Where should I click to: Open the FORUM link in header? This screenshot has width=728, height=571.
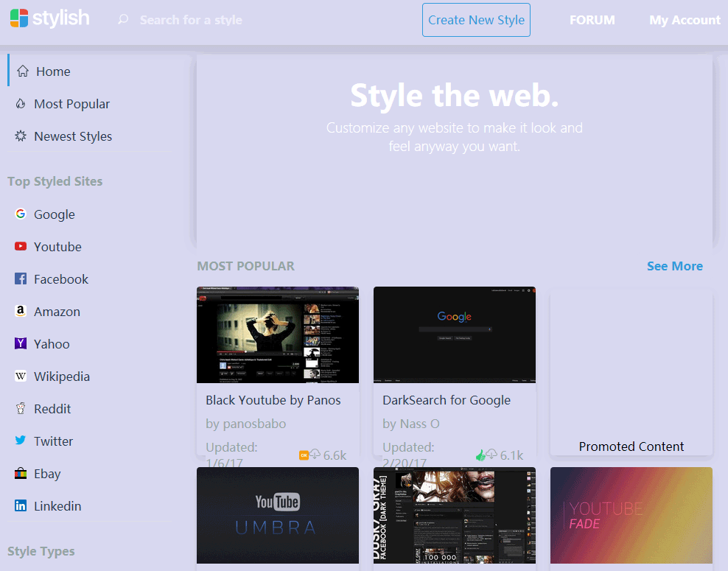pos(592,20)
